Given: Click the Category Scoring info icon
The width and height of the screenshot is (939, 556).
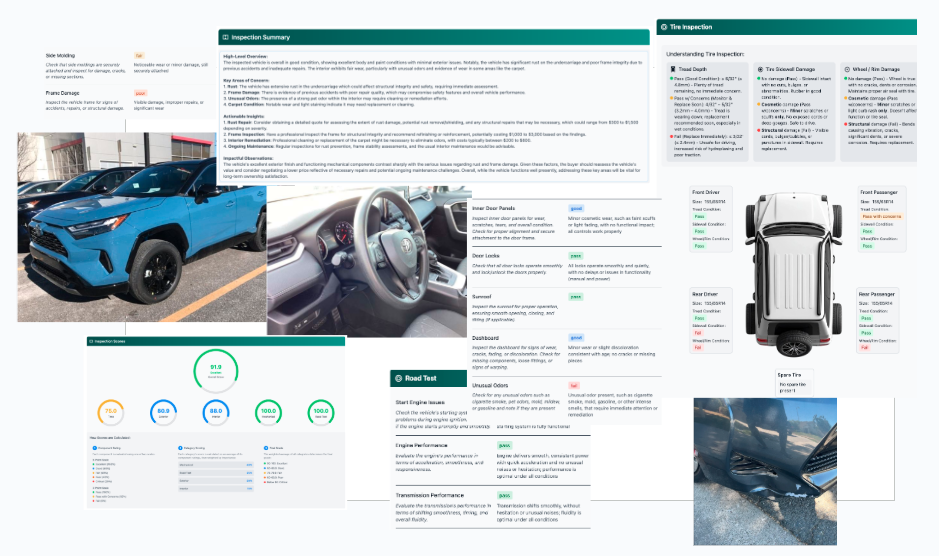Looking at the screenshot, I should click(x=180, y=448).
